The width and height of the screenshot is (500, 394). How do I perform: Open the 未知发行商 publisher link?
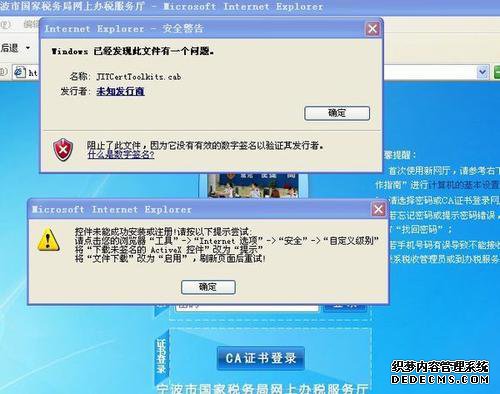tap(120, 91)
